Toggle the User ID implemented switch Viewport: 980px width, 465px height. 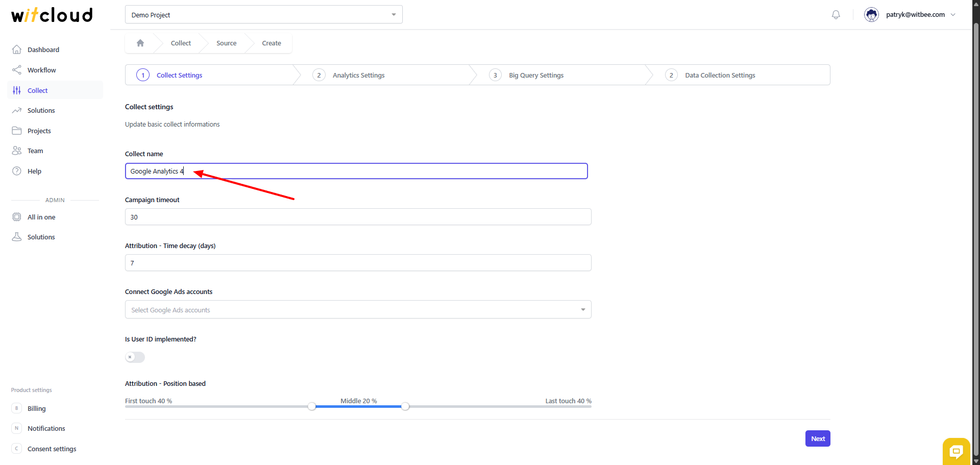pyautogui.click(x=135, y=357)
